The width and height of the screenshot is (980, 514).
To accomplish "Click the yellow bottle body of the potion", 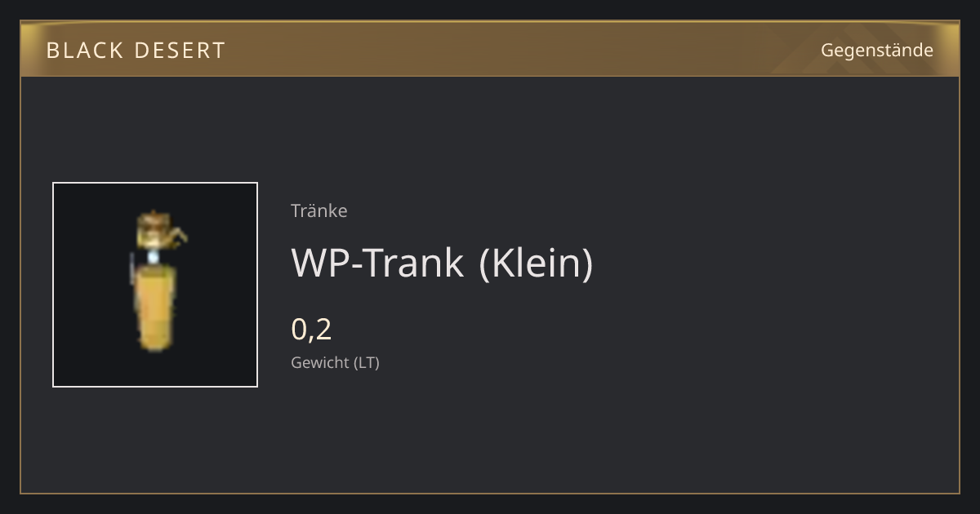I will tap(154, 308).
